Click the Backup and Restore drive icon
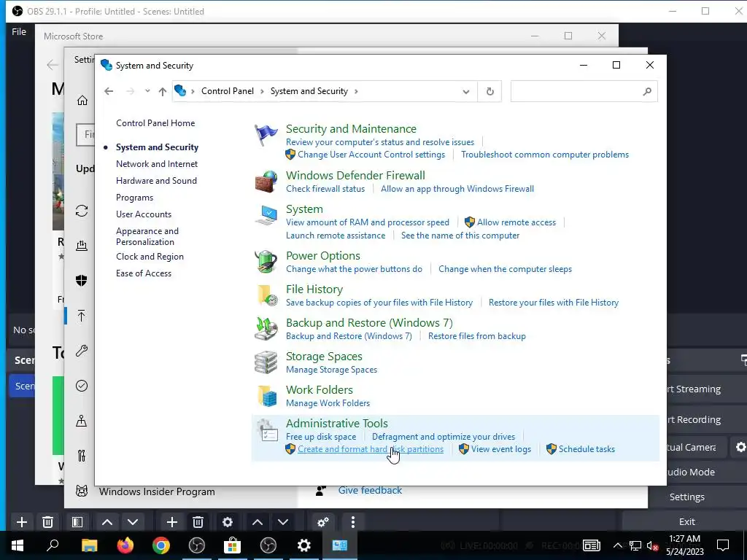 pos(266,329)
